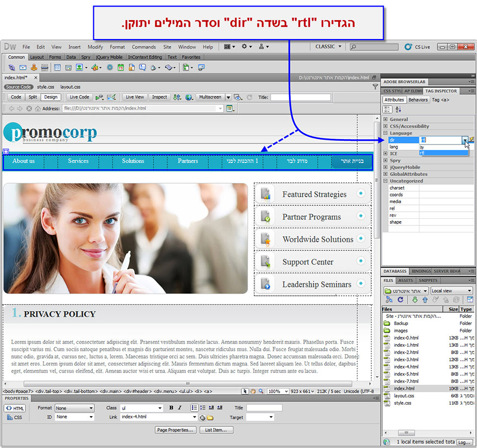Viewport: 477px width, 448px height.
Task: Toggle Italic formatting button
Action: point(180,408)
